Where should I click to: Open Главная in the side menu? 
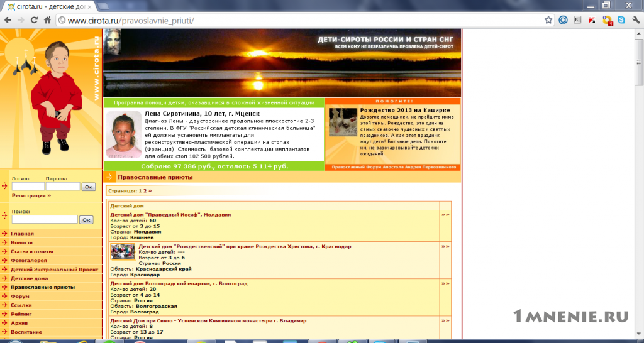22,234
